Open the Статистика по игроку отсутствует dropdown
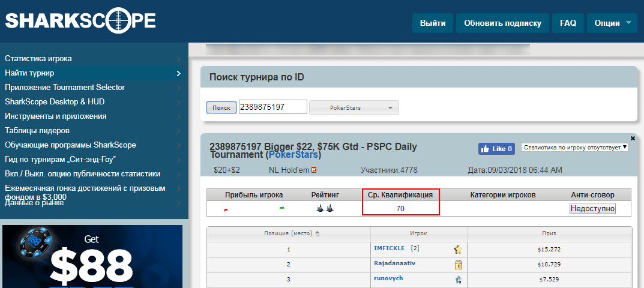This screenshot has height=288, width=644. 574,147
